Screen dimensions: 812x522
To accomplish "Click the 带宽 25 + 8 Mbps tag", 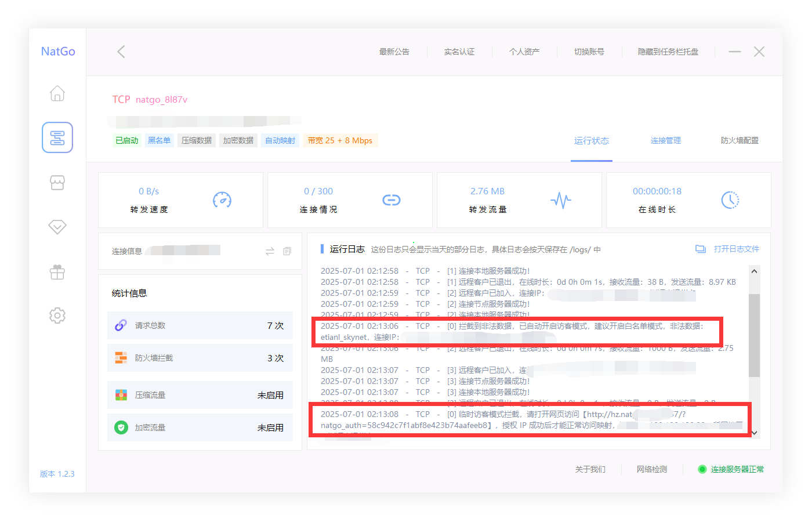I will tap(340, 140).
